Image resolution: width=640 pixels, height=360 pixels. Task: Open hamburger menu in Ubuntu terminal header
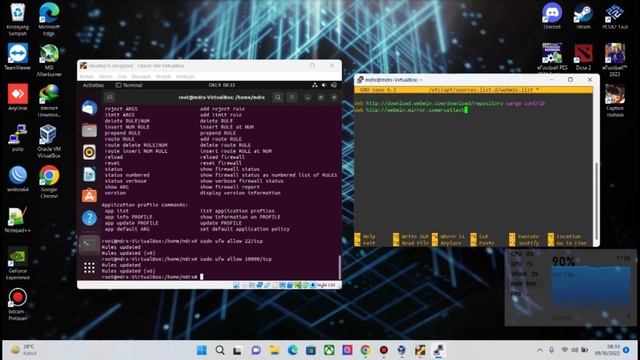pyautogui.click(x=292, y=97)
